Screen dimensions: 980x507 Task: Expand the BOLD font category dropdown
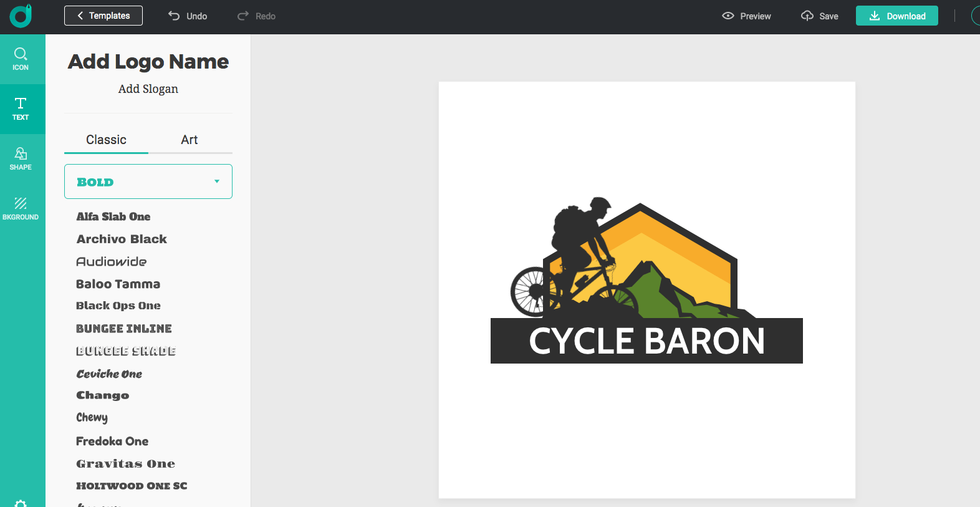(148, 181)
